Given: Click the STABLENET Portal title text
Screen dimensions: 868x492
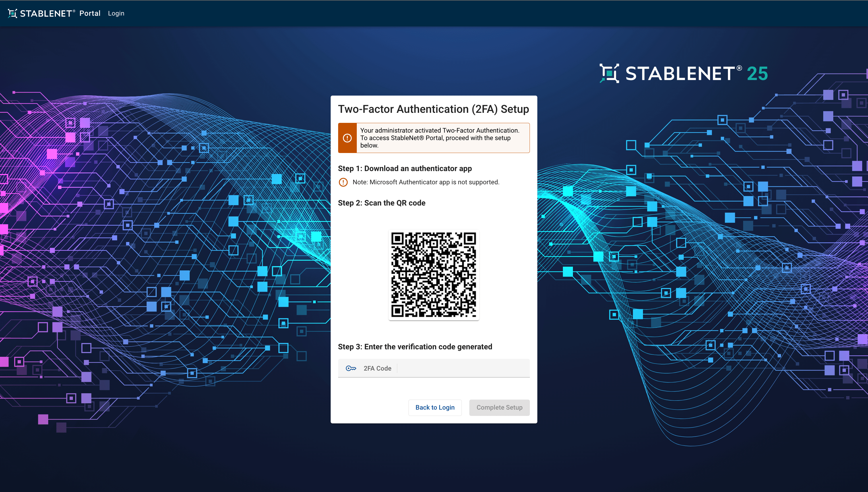Looking at the screenshot, I should tap(60, 13).
